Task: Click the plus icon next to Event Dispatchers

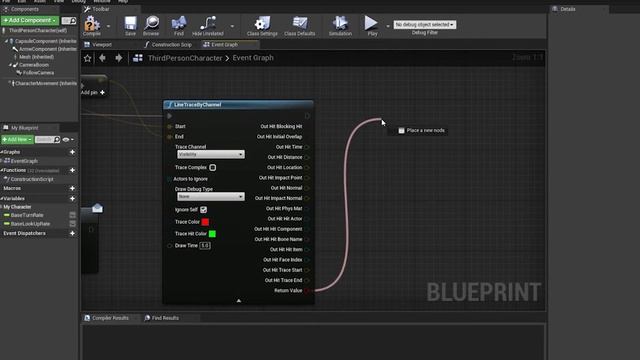Action: click(72, 233)
